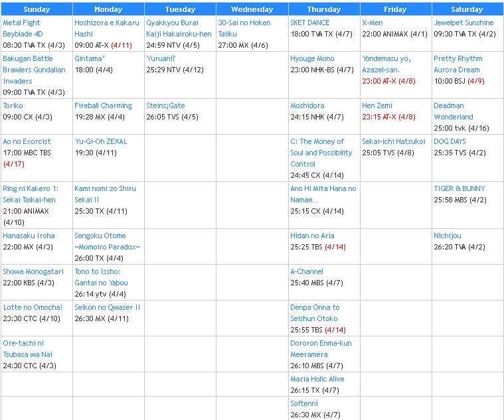The height and width of the screenshot is (420, 504).
Task: Open the Metal Fight Beyblade 4D link
Action: coord(23,29)
